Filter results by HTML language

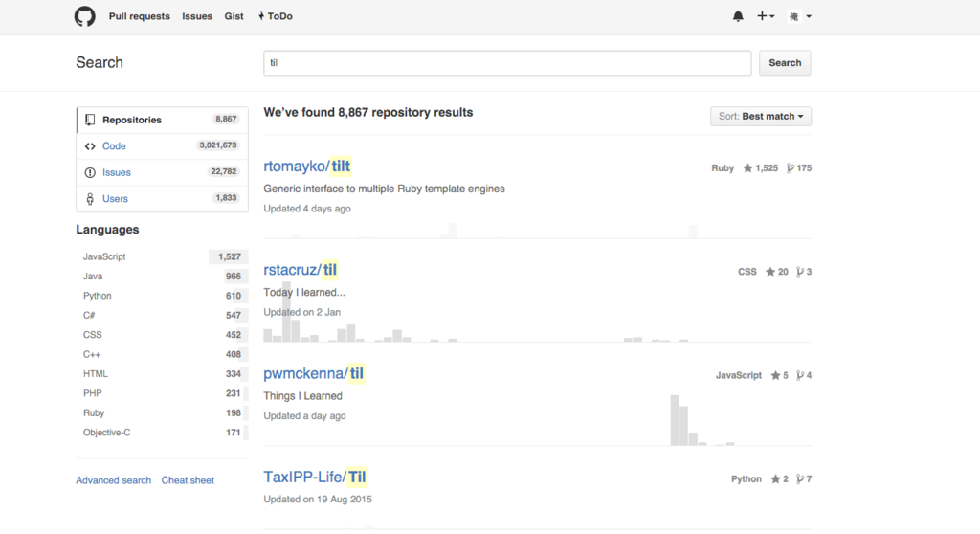point(163,374)
